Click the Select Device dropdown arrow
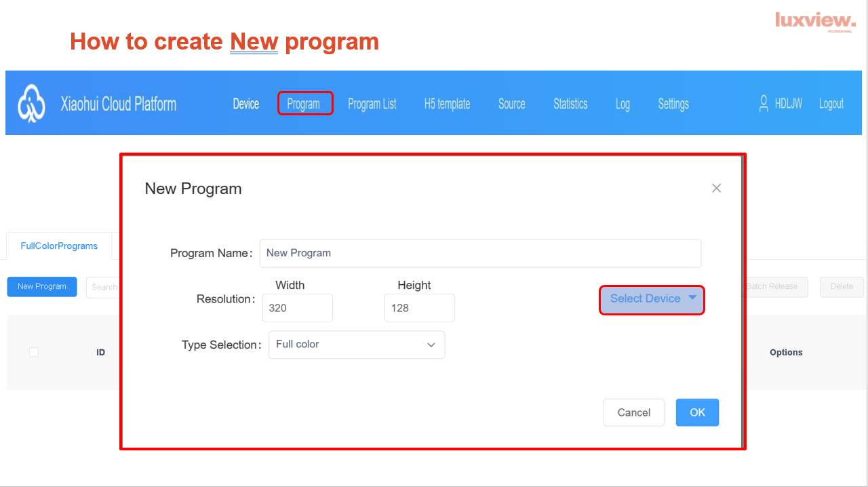This screenshot has width=868, height=487. [x=692, y=298]
